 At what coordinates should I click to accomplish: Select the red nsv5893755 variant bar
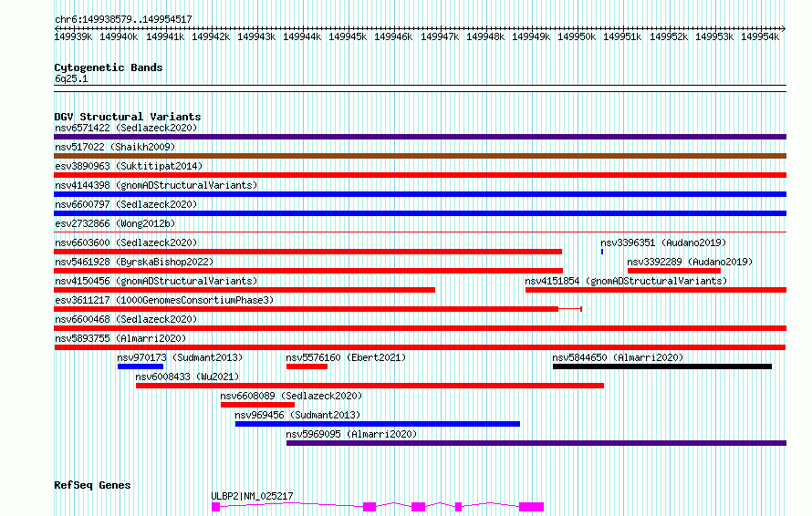click(420, 347)
